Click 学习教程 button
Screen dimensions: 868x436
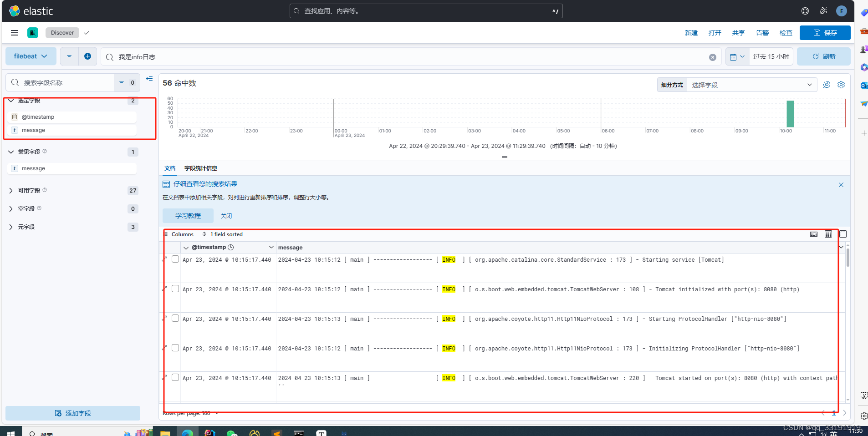188,216
